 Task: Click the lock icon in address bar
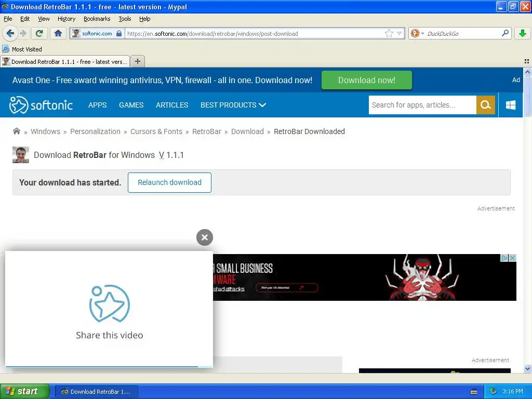pos(119,33)
